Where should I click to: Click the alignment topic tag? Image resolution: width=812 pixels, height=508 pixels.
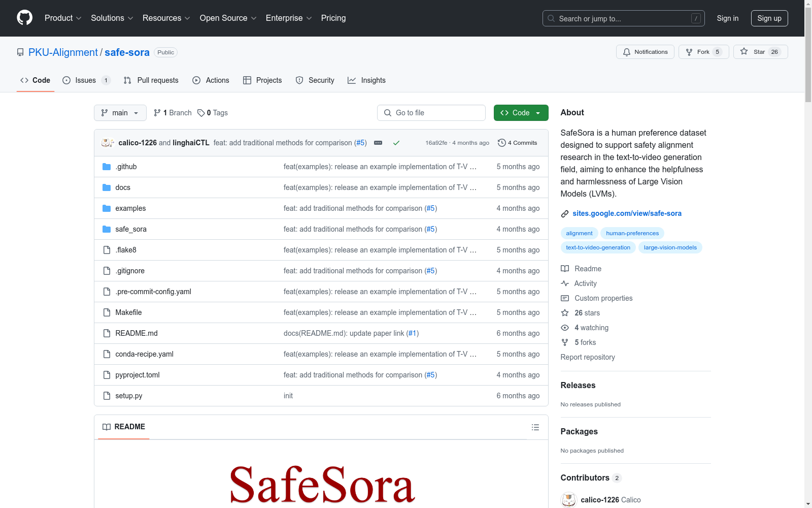pyautogui.click(x=579, y=233)
